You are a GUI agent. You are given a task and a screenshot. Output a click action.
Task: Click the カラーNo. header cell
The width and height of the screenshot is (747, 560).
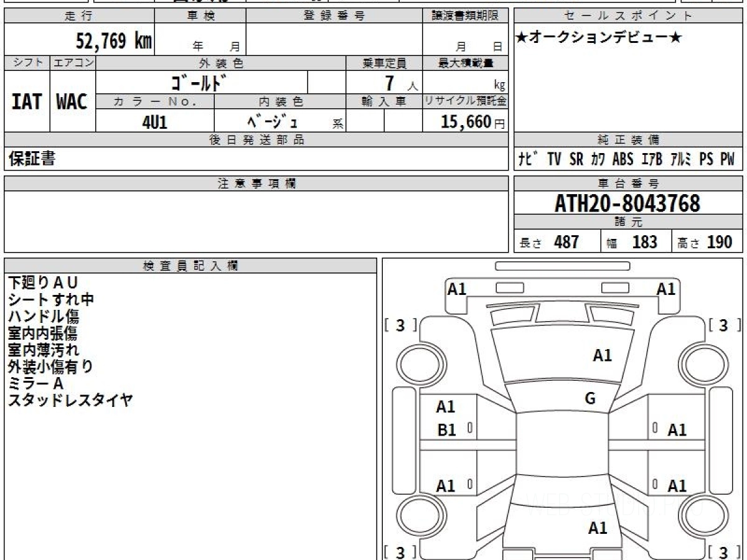[x=155, y=101]
